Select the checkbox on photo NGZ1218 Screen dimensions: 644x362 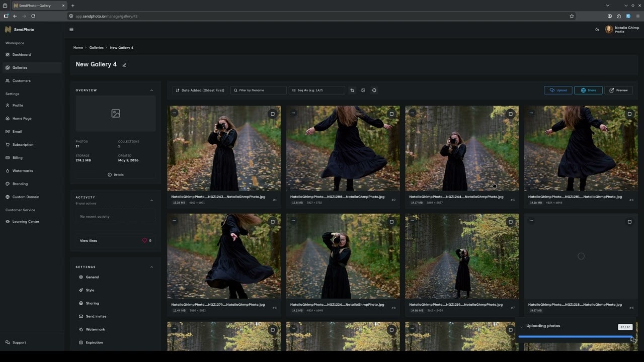click(x=629, y=222)
